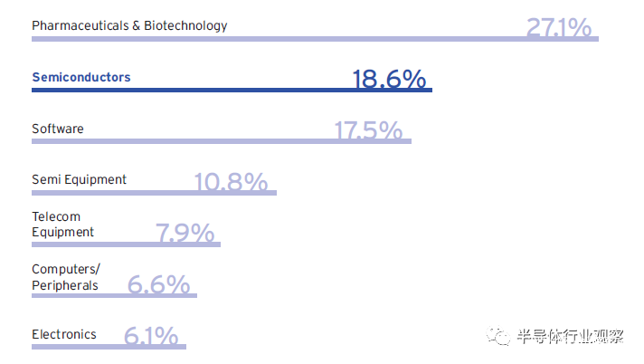Select the 6.6% percentage value

coord(158,285)
